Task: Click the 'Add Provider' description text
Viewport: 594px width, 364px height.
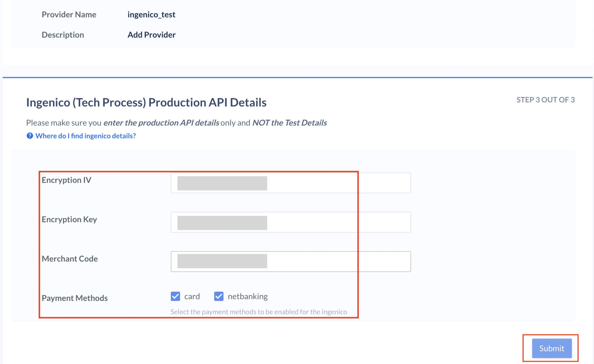Action: [151, 35]
